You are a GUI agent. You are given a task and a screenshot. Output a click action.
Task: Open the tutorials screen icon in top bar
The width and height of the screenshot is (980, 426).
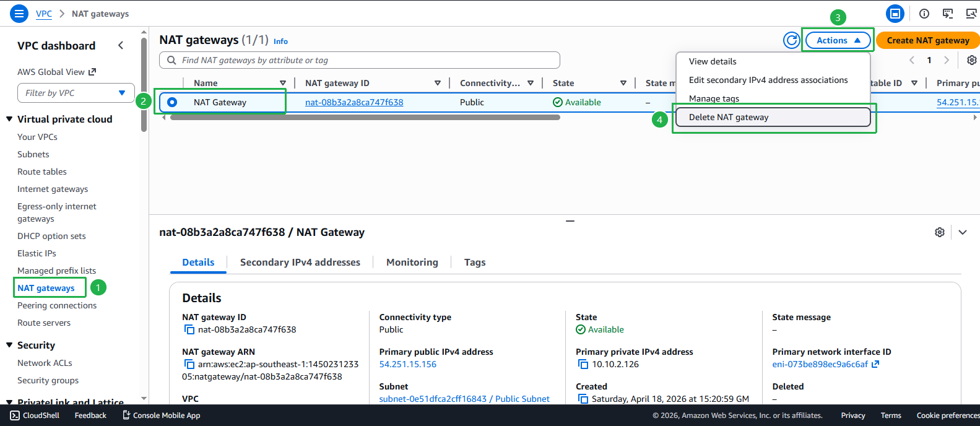pos(948,14)
